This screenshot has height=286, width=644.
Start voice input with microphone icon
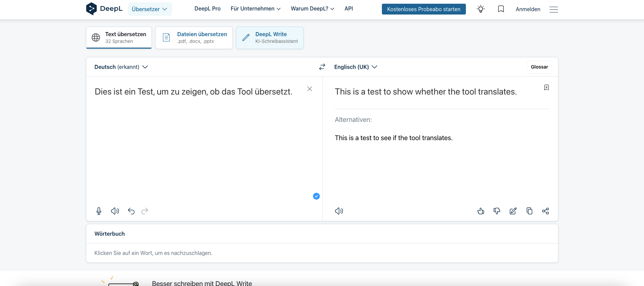click(99, 211)
